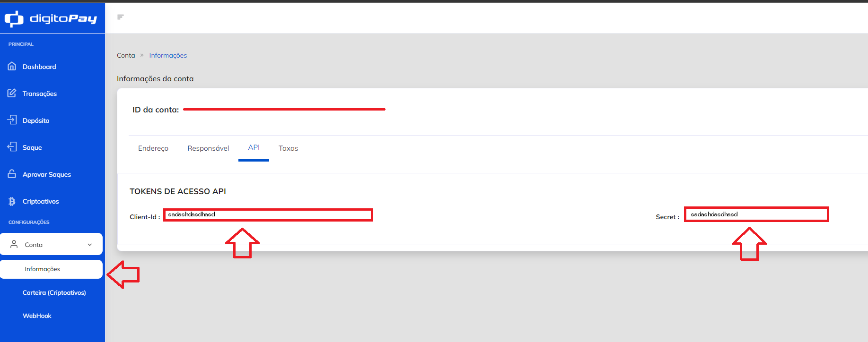The height and width of the screenshot is (342, 868).
Task: Click the Client-Id input field
Action: 268,215
